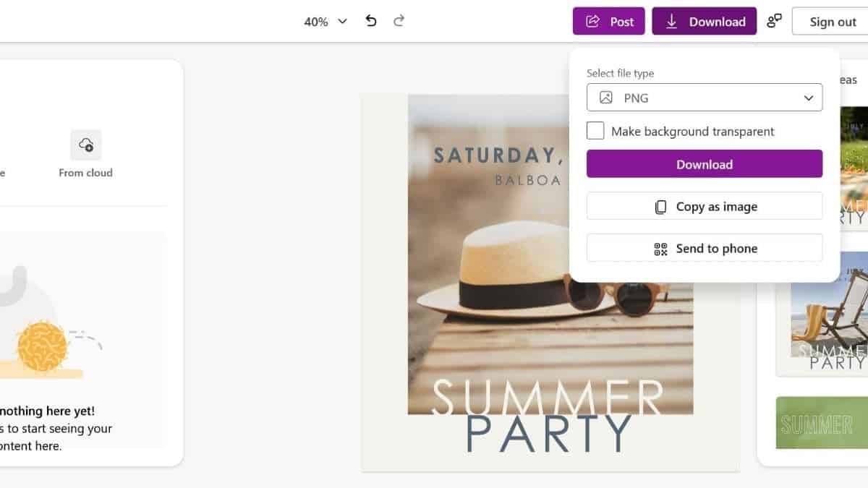Viewport: 868px width, 488px height.
Task: Pick the green SUMMER design thumbnail
Action: (x=822, y=423)
